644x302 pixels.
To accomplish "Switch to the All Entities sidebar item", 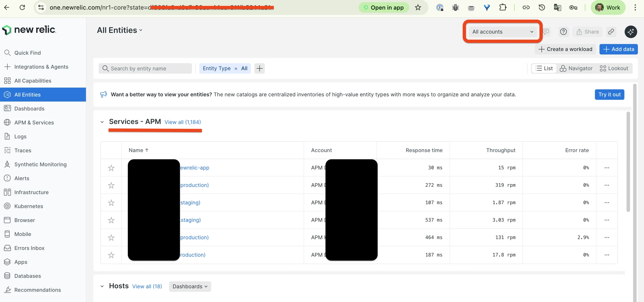I will pyautogui.click(x=27, y=95).
